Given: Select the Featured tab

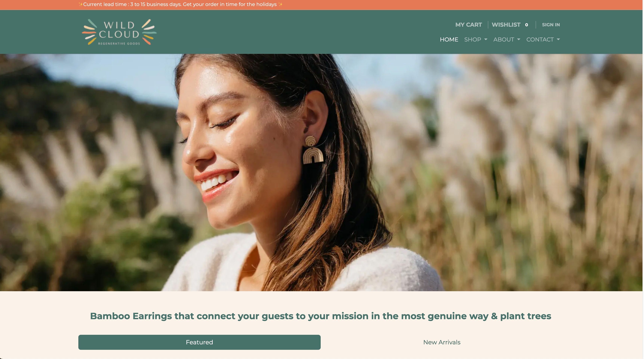Looking at the screenshot, I should click(x=200, y=342).
